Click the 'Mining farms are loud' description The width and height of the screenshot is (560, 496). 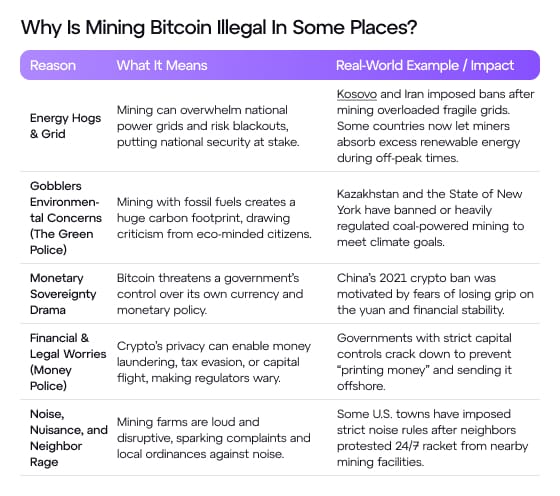pos(214,437)
